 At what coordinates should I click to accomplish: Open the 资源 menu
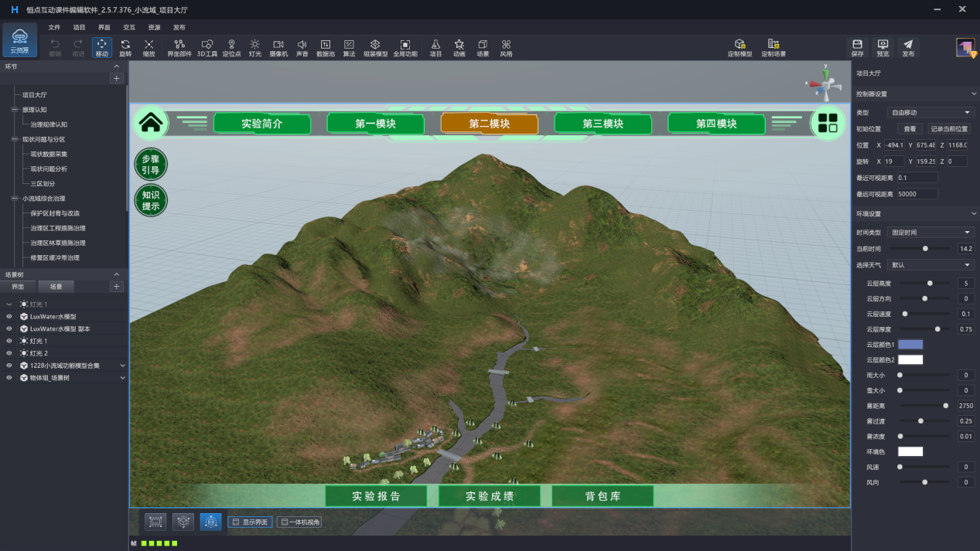point(154,27)
